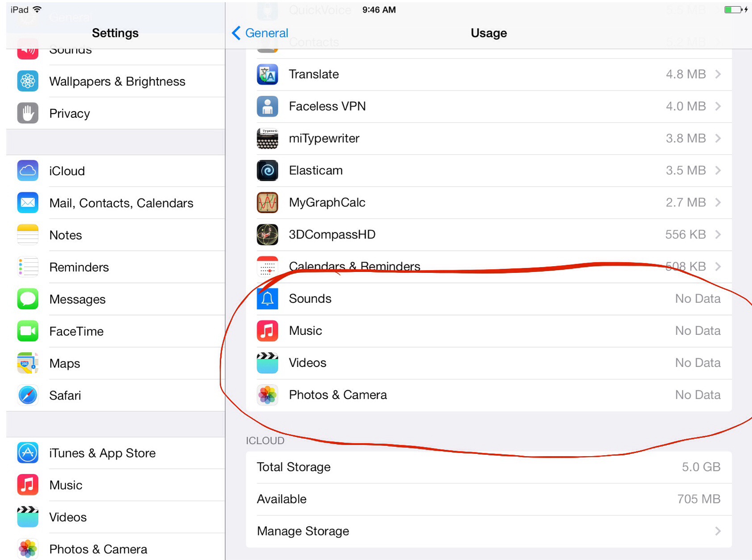752x560 pixels.
Task: Tap the Videos icon in Usage list
Action: pyautogui.click(x=268, y=363)
